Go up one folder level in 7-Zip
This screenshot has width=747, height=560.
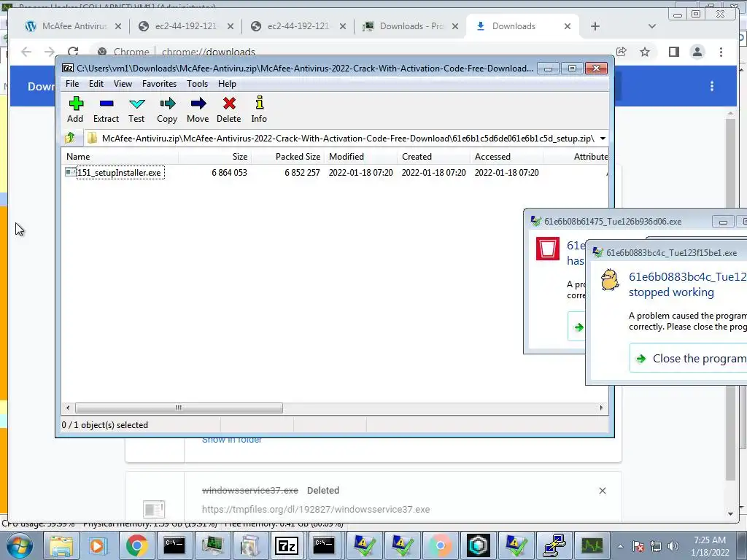(x=70, y=138)
